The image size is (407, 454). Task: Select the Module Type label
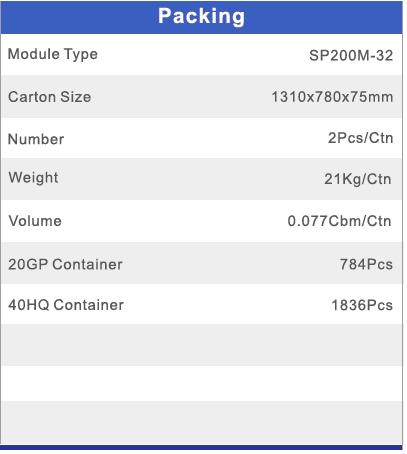pyautogui.click(x=53, y=54)
